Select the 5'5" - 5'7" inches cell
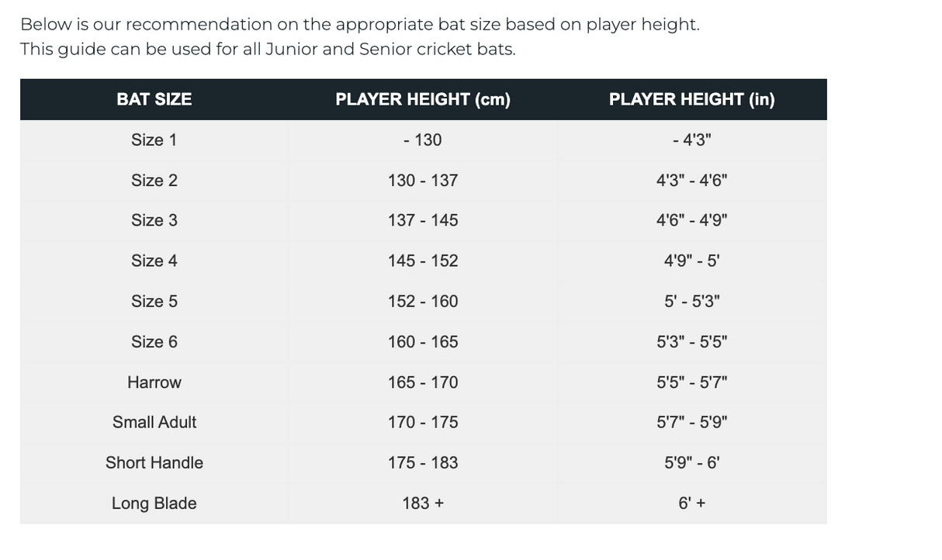Image resolution: width=942 pixels, height=560 pixels. click(691, 382)
